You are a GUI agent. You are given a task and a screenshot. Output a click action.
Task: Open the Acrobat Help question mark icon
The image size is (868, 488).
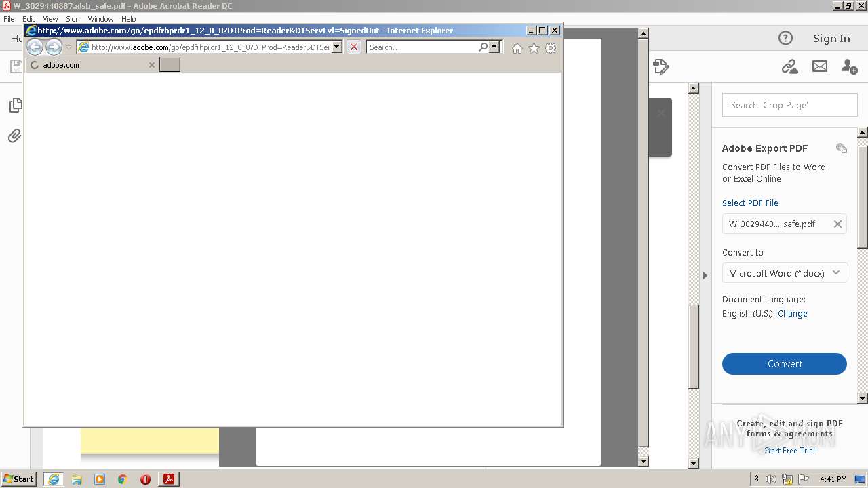(x=785, y=38)
